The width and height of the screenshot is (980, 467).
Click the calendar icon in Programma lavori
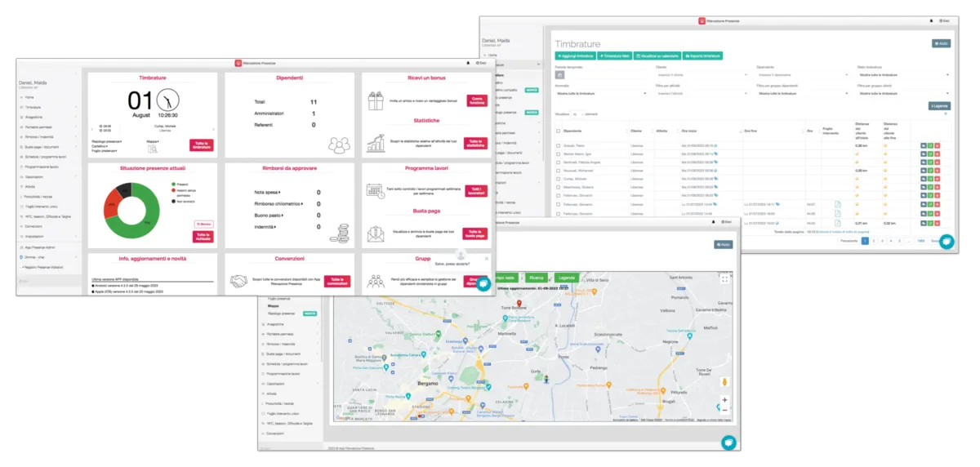376,190
